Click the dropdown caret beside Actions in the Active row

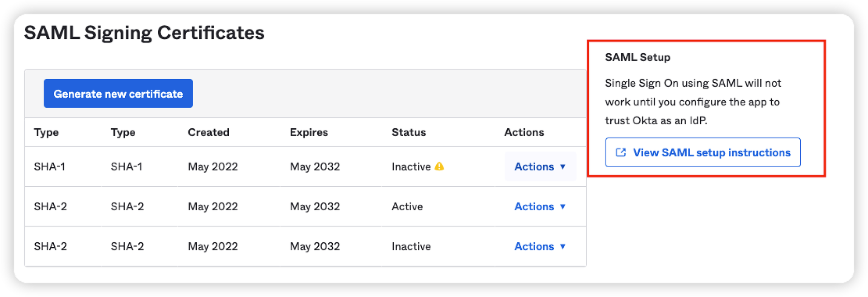[x=563, y=207]
